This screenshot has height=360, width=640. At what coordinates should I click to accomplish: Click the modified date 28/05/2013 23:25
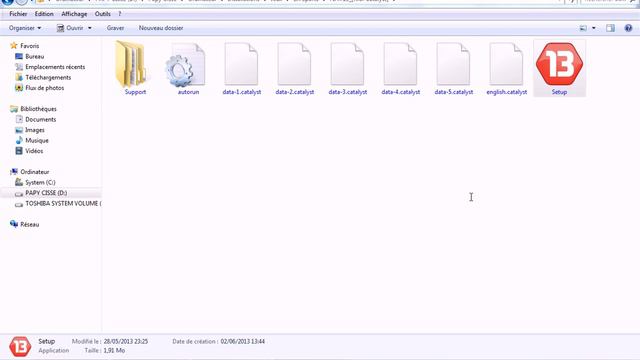click(x=126, y=341)
